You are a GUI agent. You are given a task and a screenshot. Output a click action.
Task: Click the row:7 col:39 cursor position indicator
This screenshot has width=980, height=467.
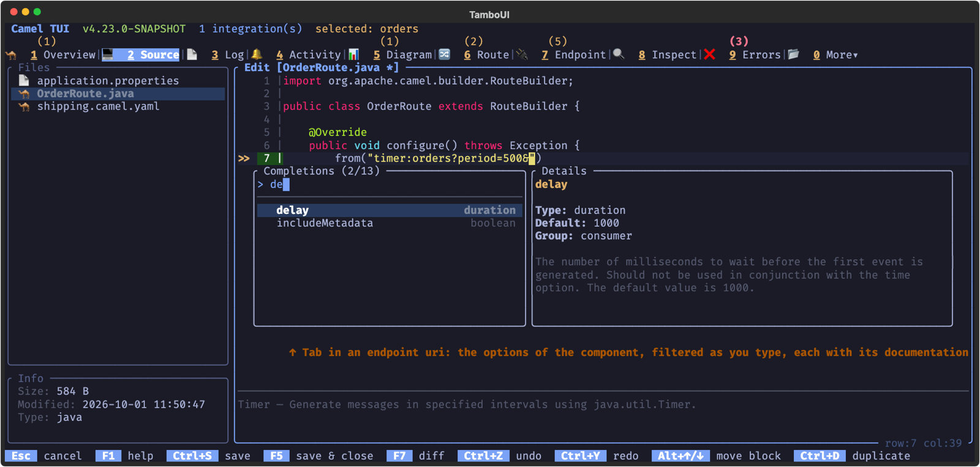(x=923, y=443)
